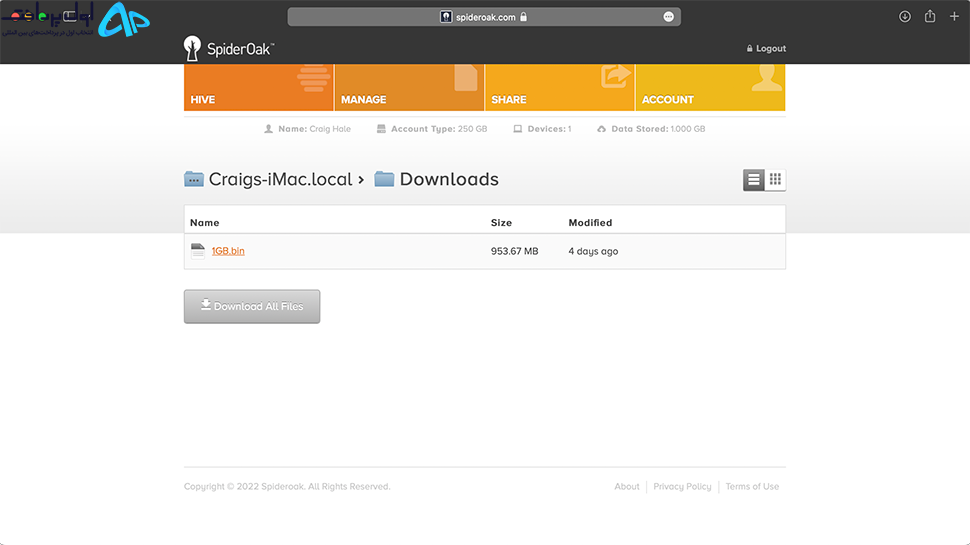The image size is (970, 545).
Task: Open a new browser tab with plus icon
Action: [x=954, y=17]
